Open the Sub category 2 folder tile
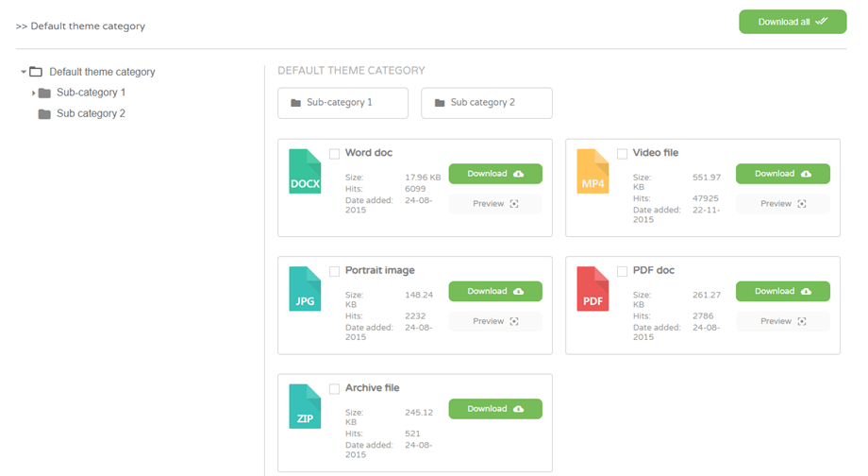This screenshot has width=868, height=476. point(486,103)
